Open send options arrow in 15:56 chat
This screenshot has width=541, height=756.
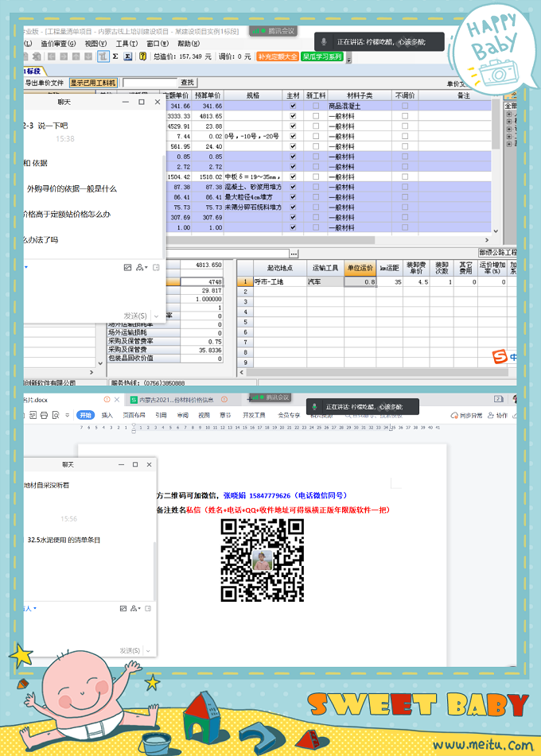pos(148,651)
